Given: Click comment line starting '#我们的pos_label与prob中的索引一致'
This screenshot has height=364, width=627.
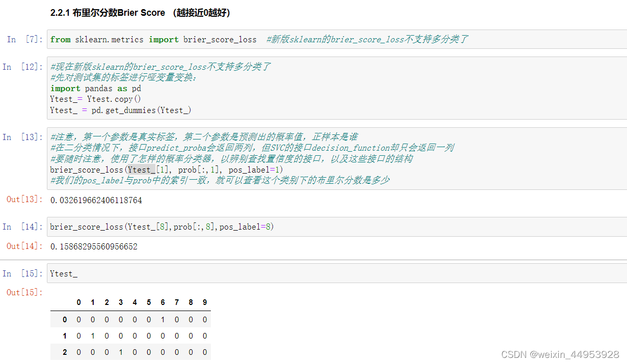Looking at the screenshot, I should pyautogui.click(x=220, y=180).
